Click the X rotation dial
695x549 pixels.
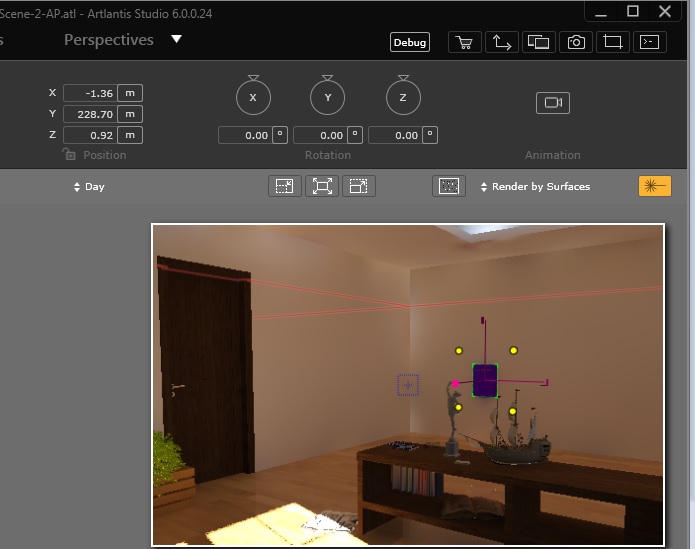pos(253,97)
